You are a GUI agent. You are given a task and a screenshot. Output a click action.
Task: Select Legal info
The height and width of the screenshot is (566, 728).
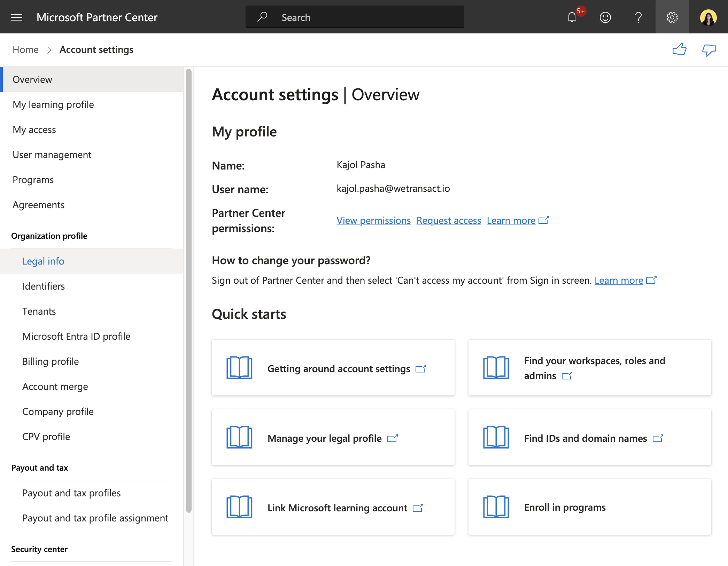pyautogui.click(x=92, y=261)
